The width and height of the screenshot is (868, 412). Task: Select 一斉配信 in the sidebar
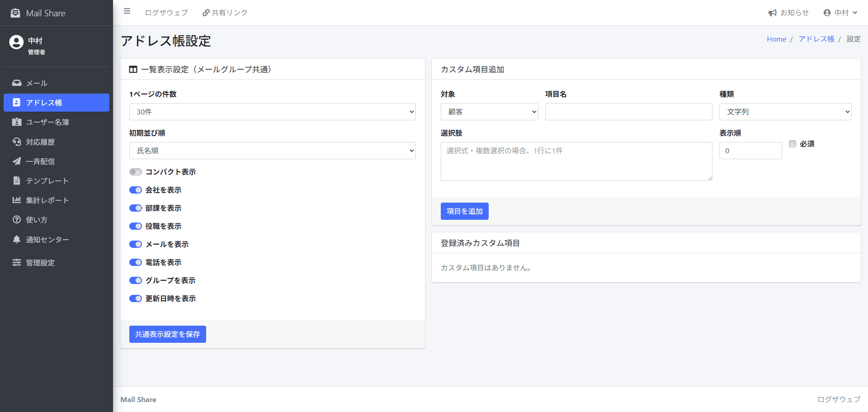tap(57, 161)
